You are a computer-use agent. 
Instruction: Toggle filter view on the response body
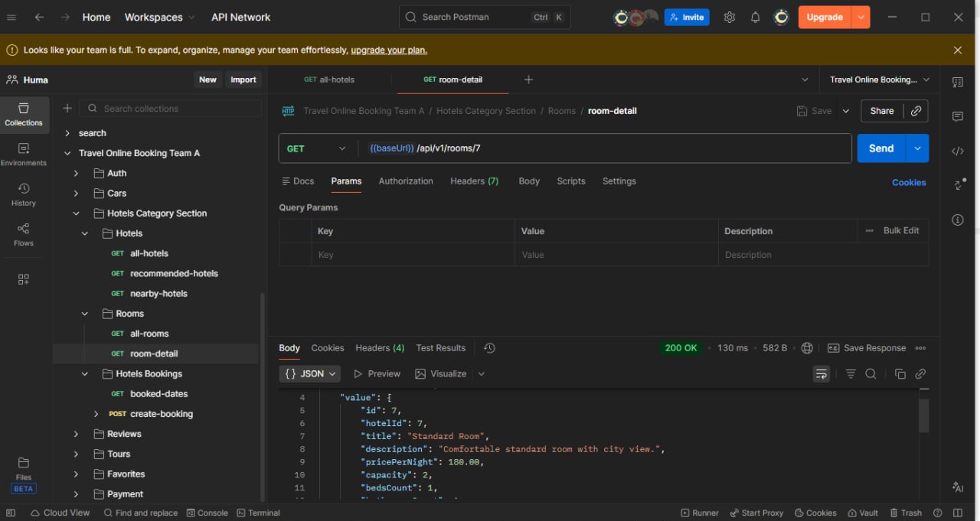coord(850,373)
